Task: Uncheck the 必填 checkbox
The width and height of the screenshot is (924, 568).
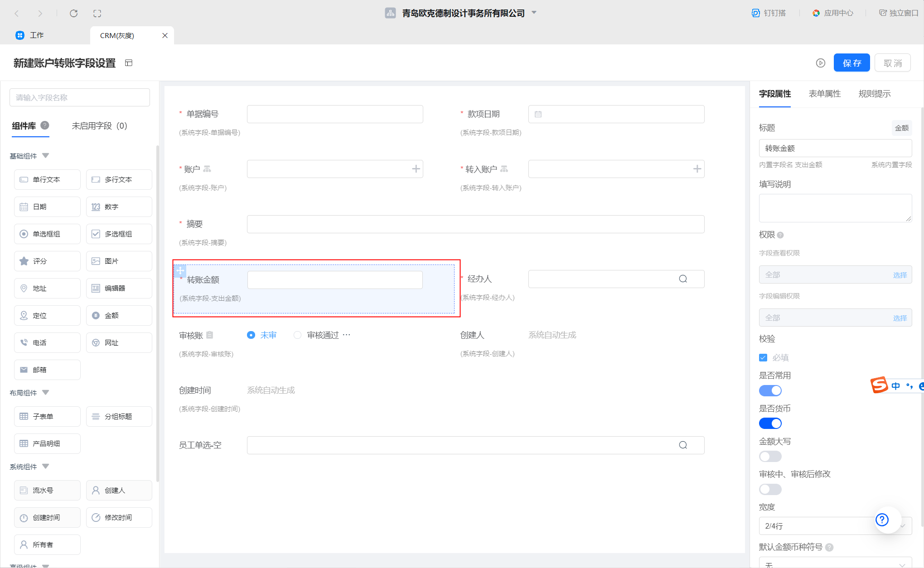Action: tap(763, 358)
